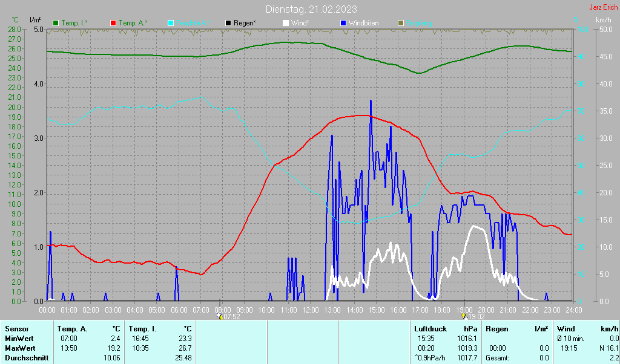Click the blue Windböen legend swatch
The image size is (620, 364).
(x=343, y=23)
